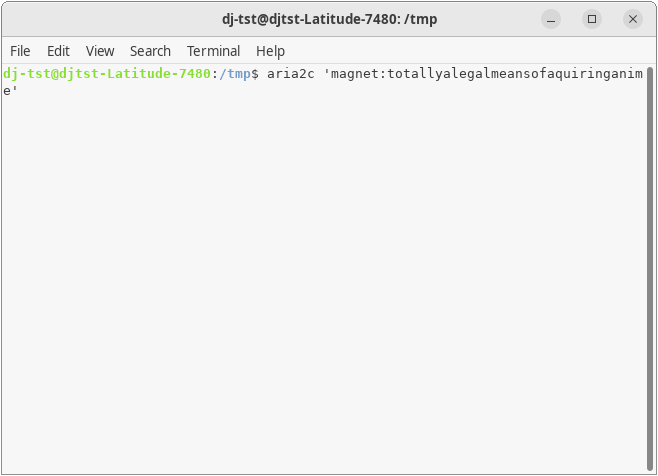Click the window title bar text
The height and width of the screenshot is (476, 658).
329,19
